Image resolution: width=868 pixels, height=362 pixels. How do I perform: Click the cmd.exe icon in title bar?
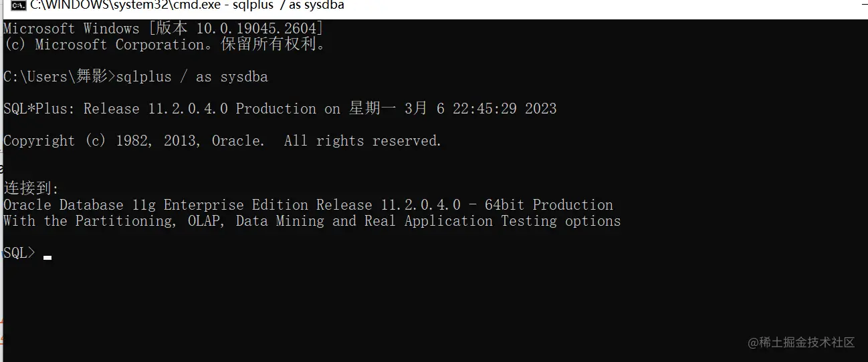(x=18, y=6)
